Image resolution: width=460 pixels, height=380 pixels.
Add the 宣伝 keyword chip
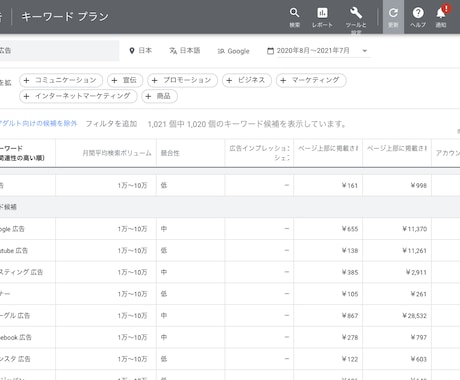(125, 80)
